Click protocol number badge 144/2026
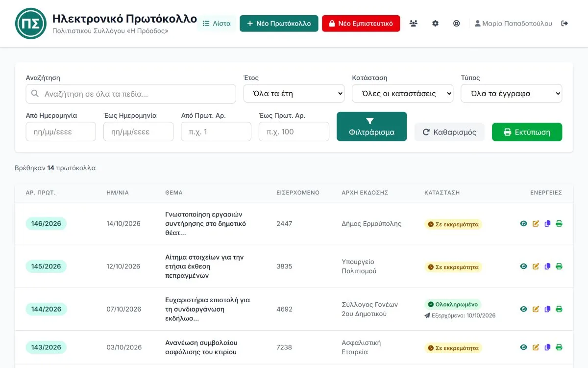The width and height of the screenshot is (588, 368). [x=46, y=309]
